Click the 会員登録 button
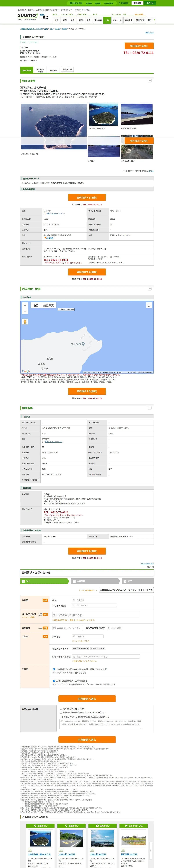 pos(137,3)
